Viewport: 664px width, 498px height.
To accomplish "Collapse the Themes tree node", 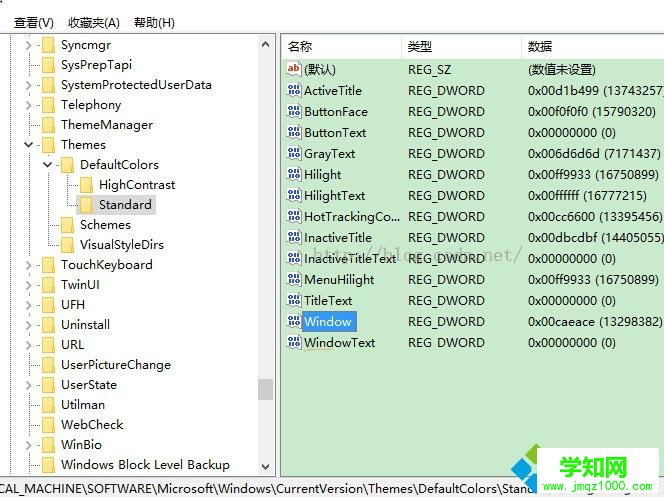I will tap(28, 145).
